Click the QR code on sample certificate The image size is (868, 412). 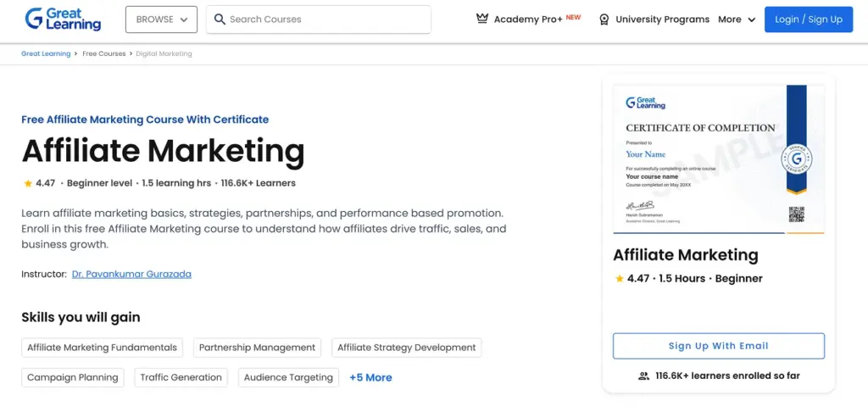[796, 214]
